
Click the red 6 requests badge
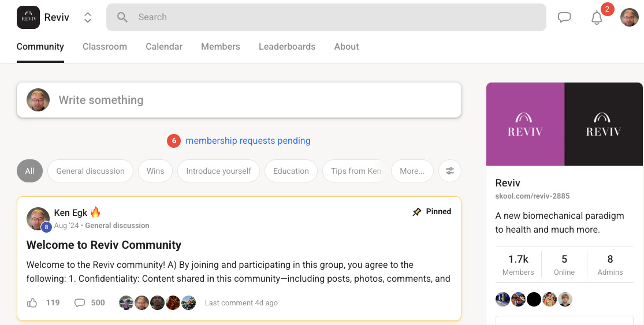pos(174,141)
